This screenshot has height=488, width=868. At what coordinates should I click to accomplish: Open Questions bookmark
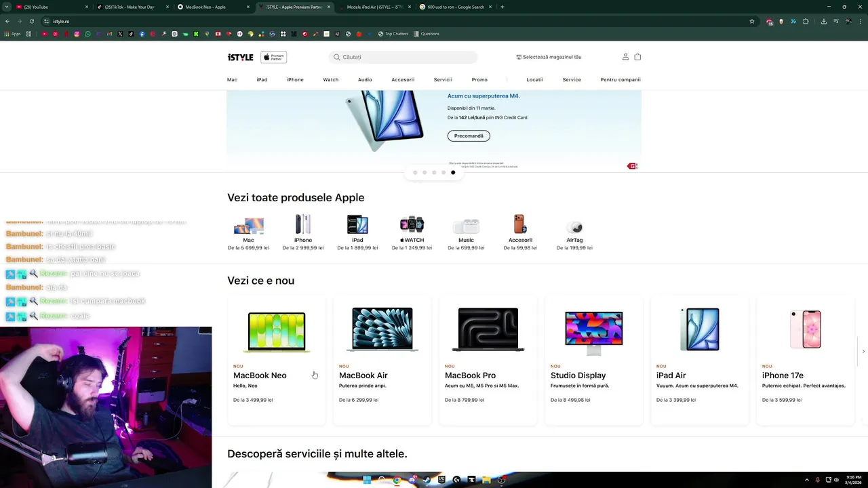click(x=427, y=34)
